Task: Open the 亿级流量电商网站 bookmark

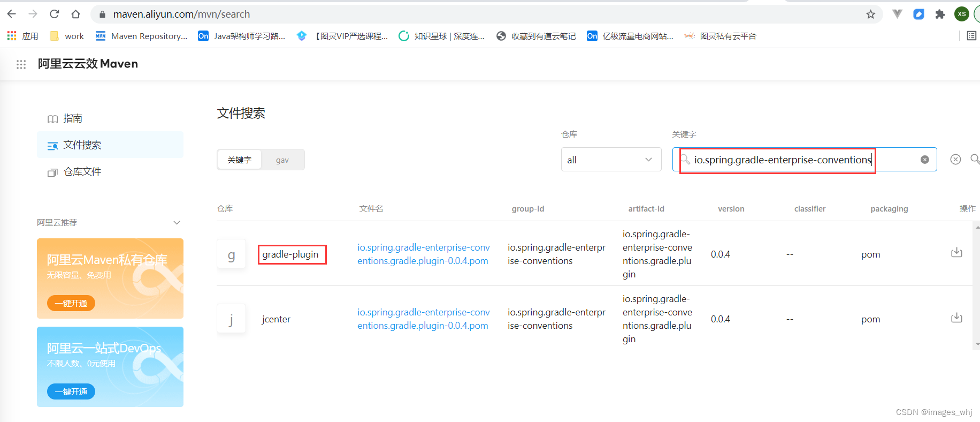Action: click(630, 36)
